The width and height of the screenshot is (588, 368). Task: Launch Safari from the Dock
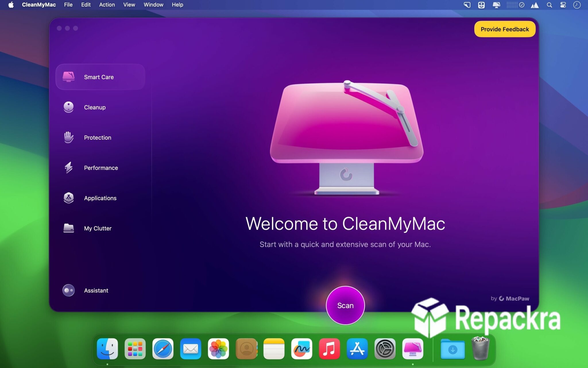pyautogui.click(x=163, y=349)
